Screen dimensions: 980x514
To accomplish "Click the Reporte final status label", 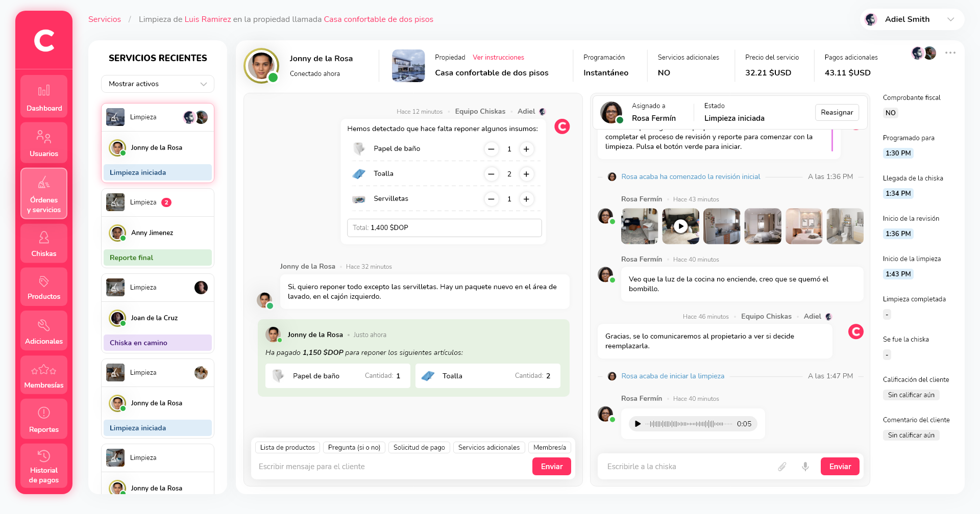I will pos(158,258).
